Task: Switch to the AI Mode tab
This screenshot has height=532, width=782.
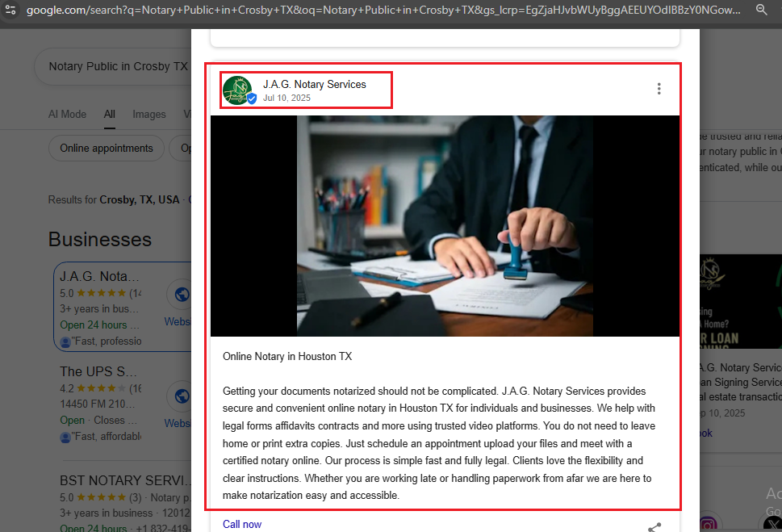Action: click(x=67, y=115)
